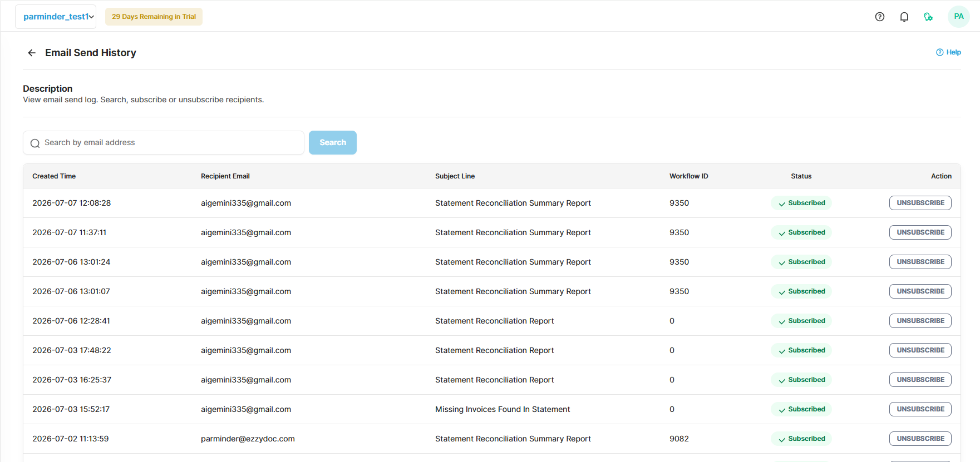Click the subject line of the 2026-07-07 12:08:28 row
Screen dimensions: 980x462
click(513, 203)
